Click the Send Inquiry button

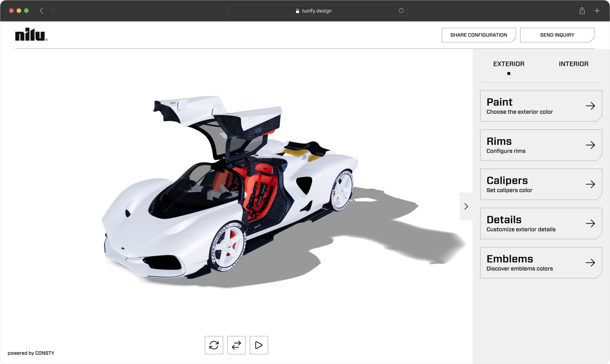click(x=557, y=35)
